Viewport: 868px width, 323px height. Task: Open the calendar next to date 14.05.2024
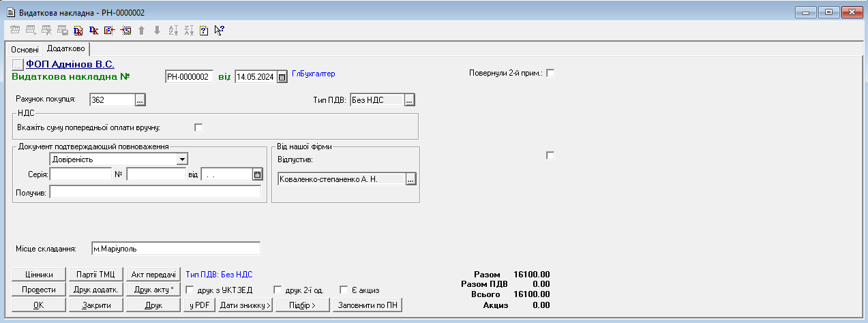(282, 77)
